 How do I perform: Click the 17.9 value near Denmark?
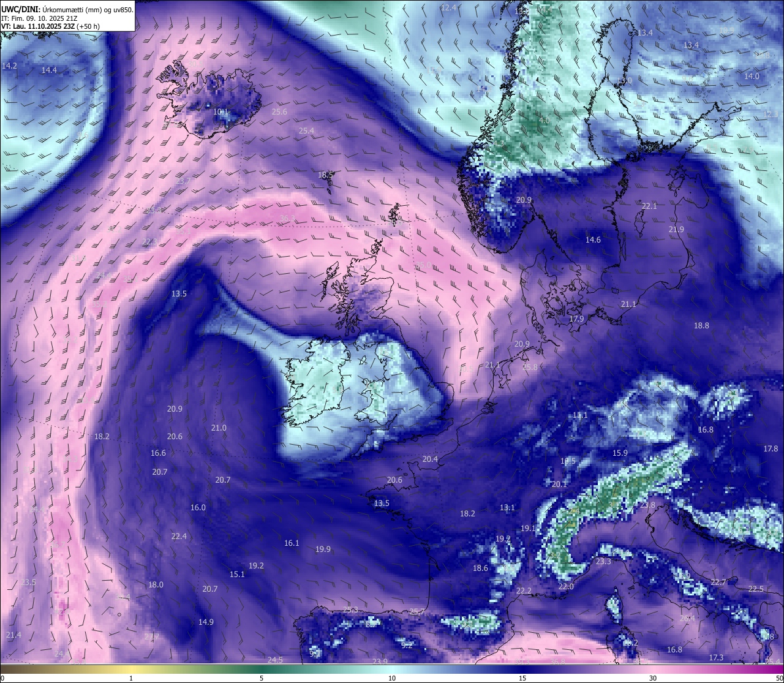[576, 319]
